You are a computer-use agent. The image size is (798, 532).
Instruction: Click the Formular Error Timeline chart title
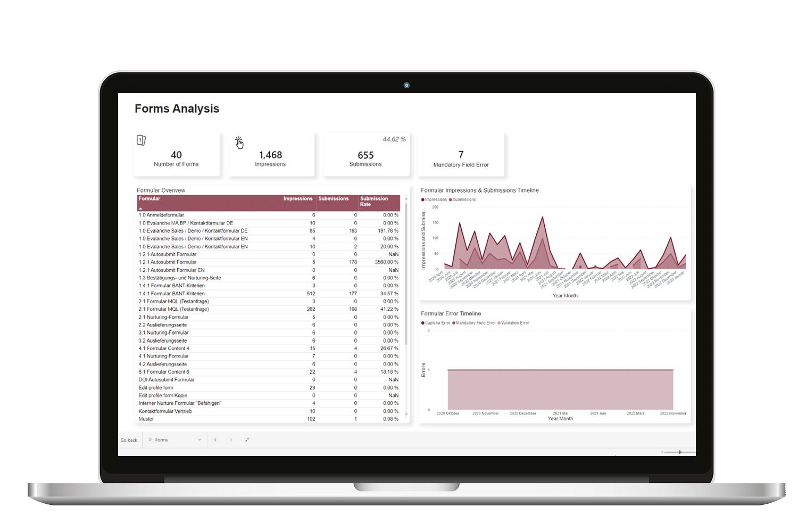point(451,314)
